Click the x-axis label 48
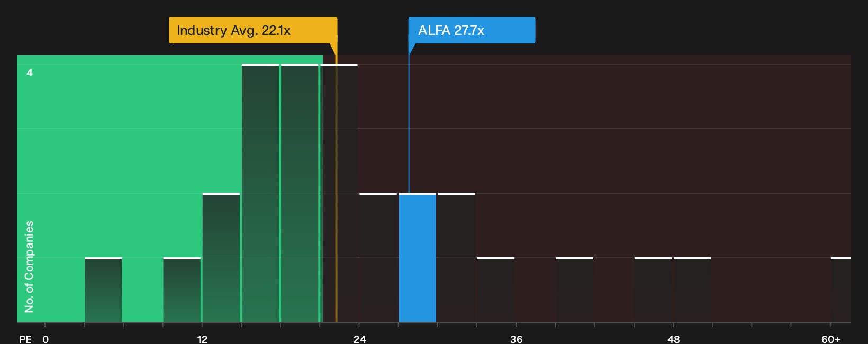Screen dimensions: 868x344 (674, 339)
